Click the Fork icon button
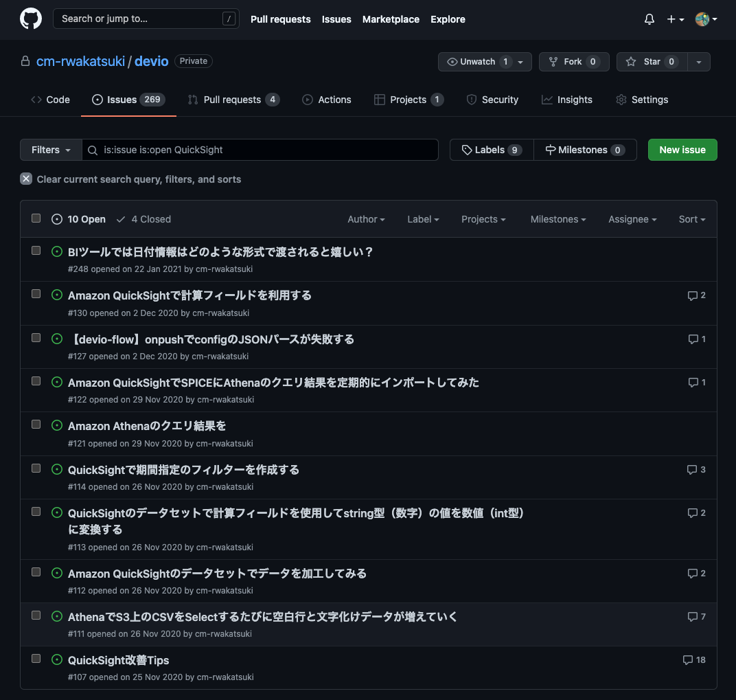Viewport: 736px width, 700px height. 574,62
